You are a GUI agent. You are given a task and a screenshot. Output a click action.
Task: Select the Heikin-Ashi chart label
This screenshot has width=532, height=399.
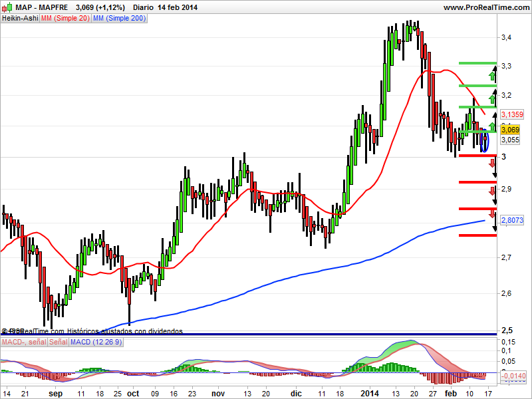[20, 19]
